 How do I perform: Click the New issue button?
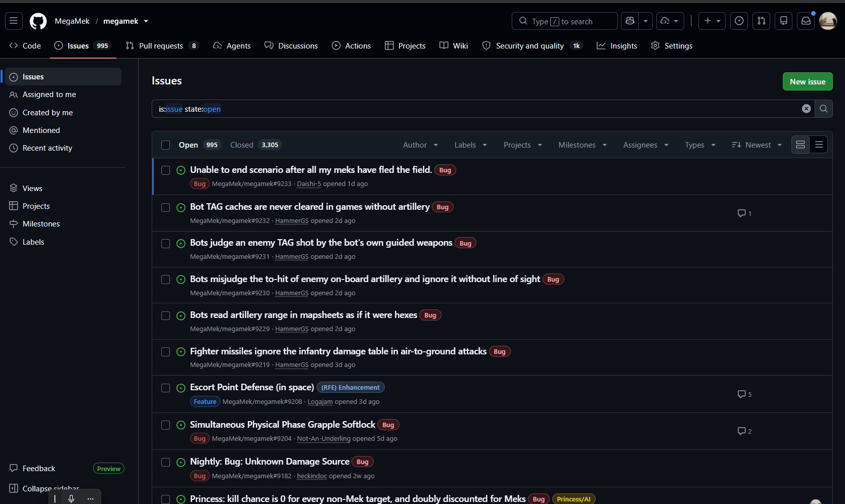808,81
